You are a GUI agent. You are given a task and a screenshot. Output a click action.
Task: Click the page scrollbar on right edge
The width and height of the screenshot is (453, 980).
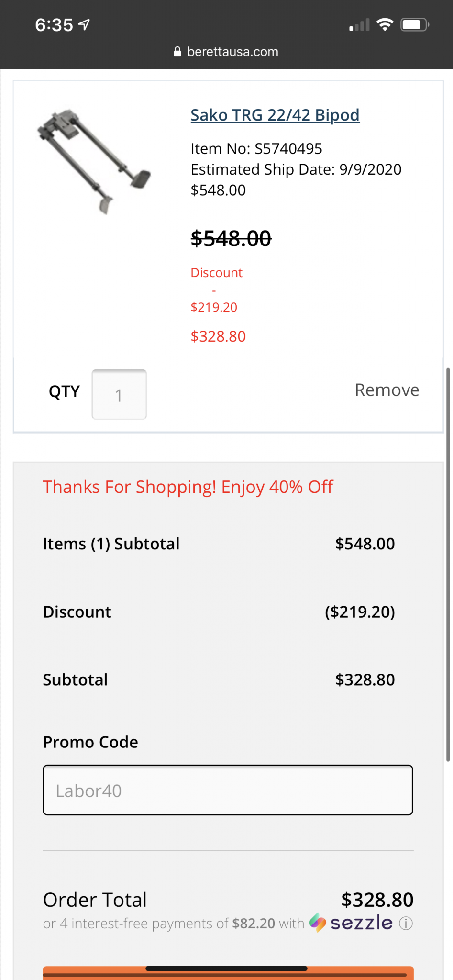448,565
